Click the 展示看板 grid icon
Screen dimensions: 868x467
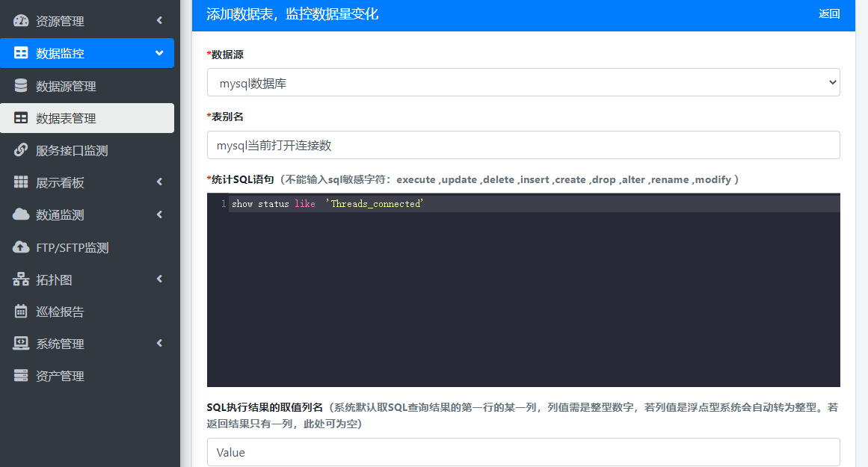pyautogui.click(x=21, y=182)
